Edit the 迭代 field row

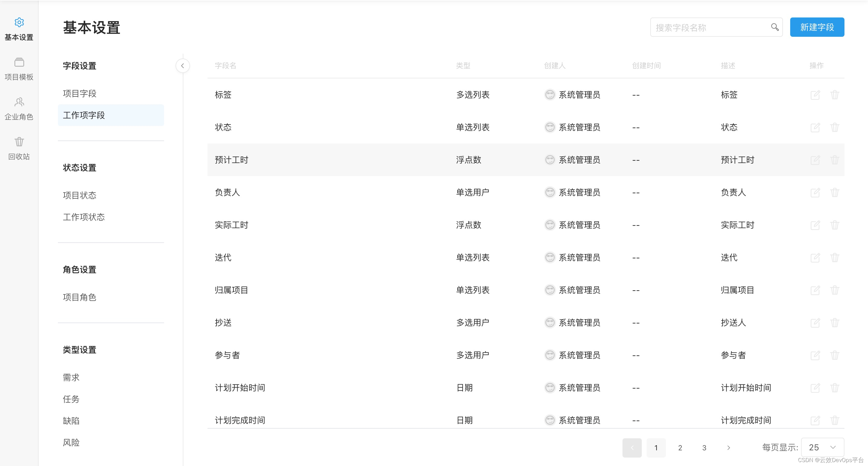tap(815, 258)
